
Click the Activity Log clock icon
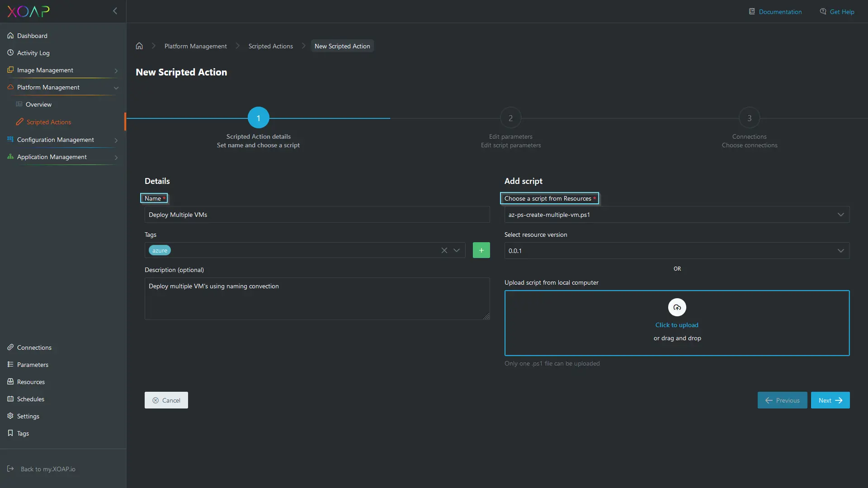[10, 52]
